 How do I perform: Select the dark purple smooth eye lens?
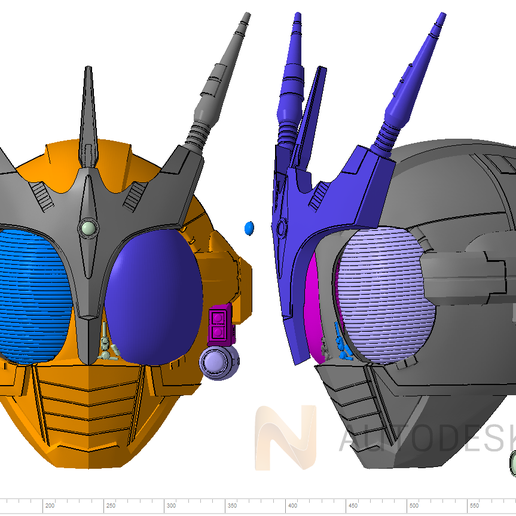[x=153, y=297]
